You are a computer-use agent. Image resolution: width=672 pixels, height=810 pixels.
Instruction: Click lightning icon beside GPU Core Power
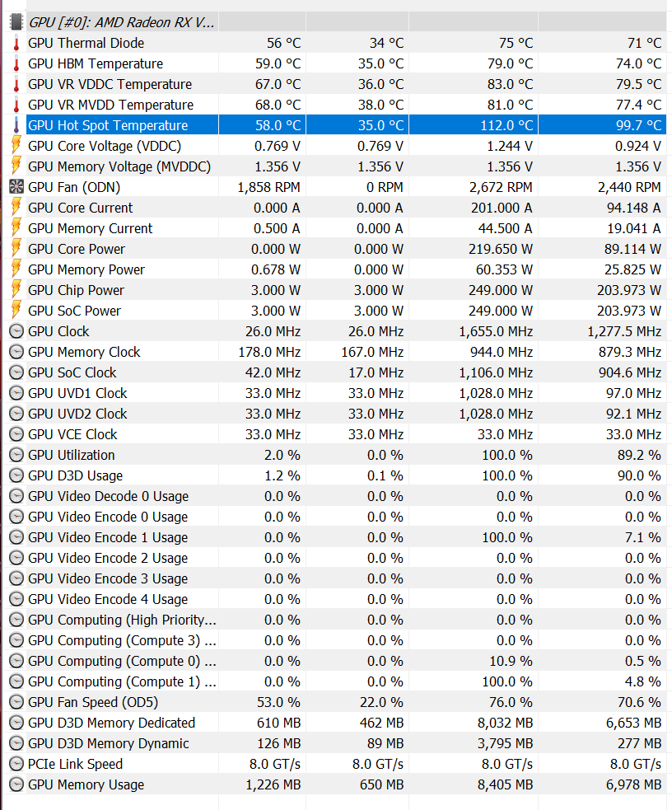coord(16,249)
